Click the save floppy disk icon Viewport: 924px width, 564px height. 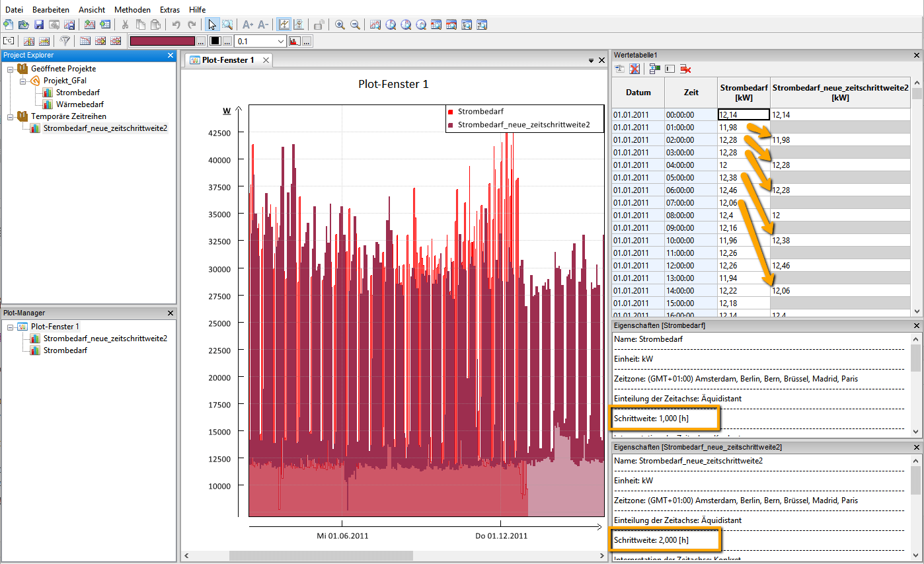click(x=38, y=24)
